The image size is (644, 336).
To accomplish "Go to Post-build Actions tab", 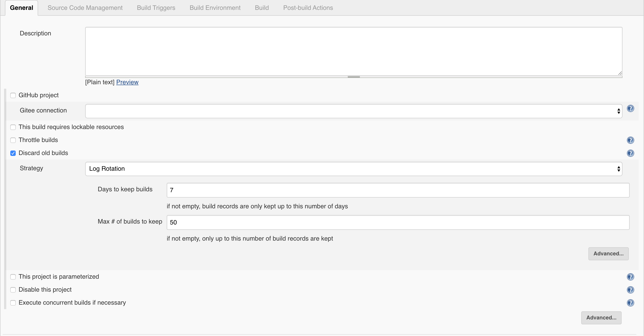I will pyautogui.click(x=308, y=8).
